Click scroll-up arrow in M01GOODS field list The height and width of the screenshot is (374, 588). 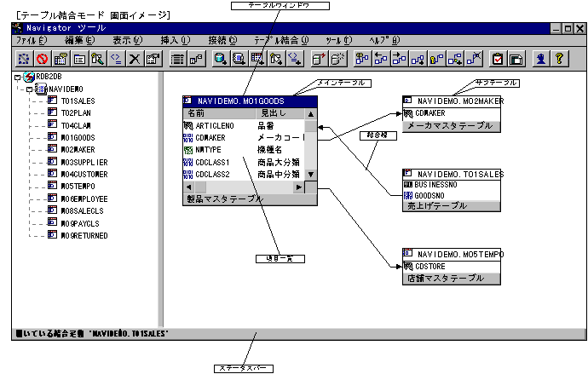310,113
